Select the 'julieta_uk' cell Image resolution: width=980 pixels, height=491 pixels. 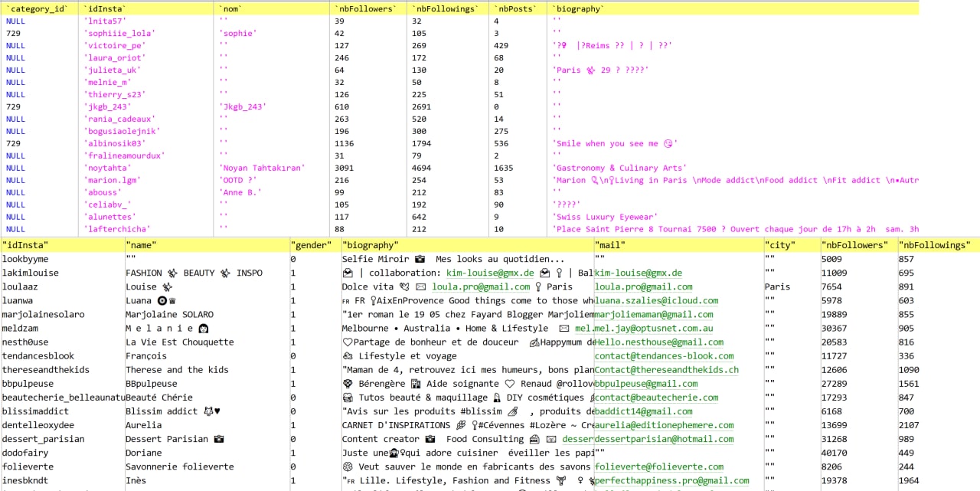point(112,70)
